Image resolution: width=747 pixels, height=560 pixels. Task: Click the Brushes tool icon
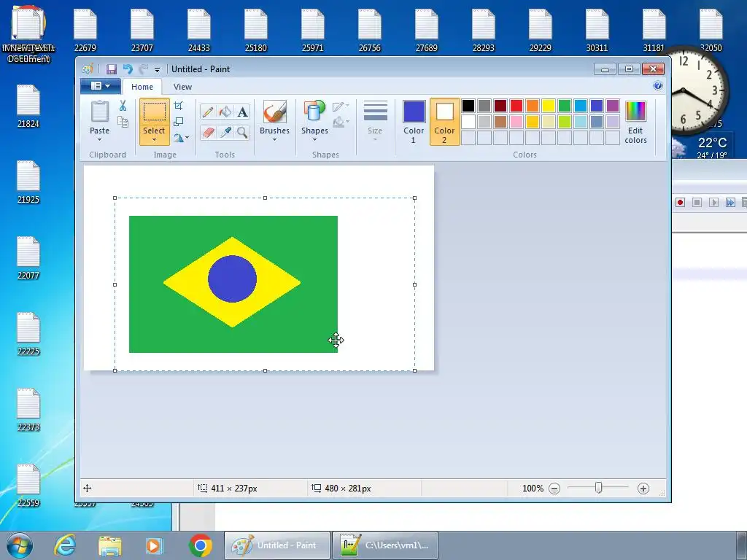[x=274, y=112]
